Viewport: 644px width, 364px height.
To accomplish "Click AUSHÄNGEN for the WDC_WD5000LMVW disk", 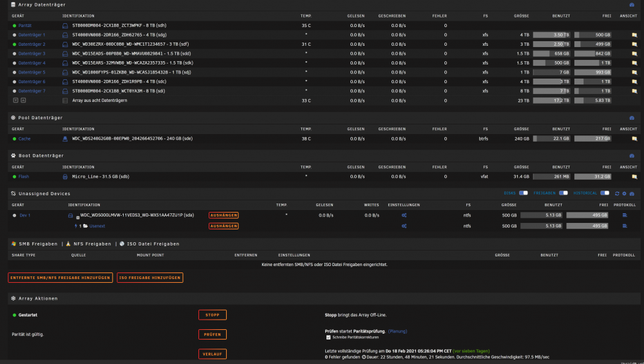I will coord(223,215).
